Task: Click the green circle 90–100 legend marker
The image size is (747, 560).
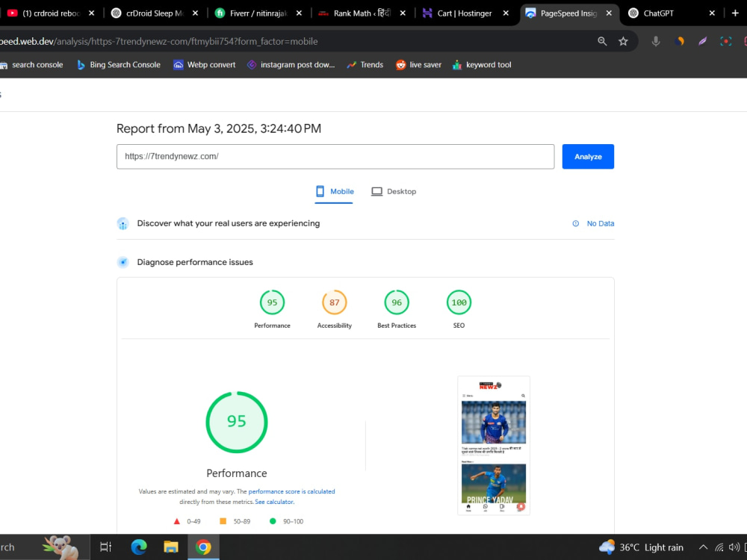Action: click(273, 521)
